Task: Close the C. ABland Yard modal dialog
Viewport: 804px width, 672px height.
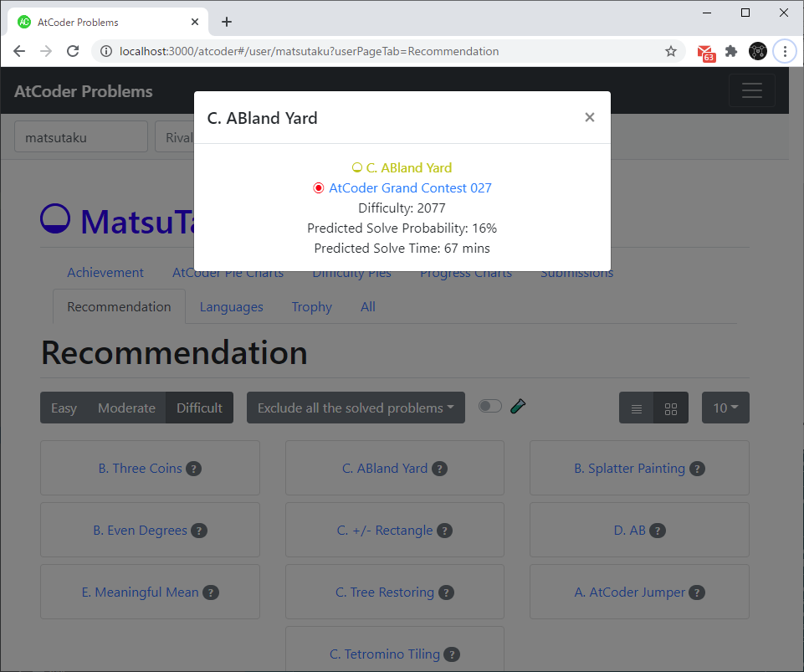Action: point(590,117)
